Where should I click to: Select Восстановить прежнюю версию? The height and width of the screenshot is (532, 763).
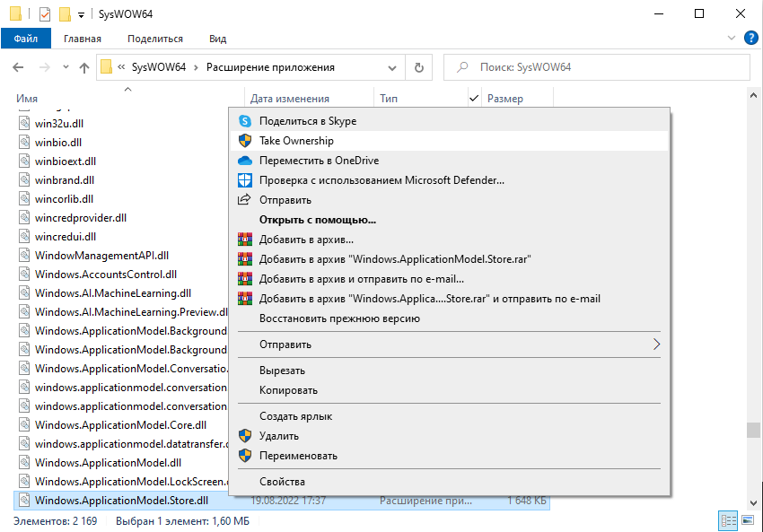pos(449,318)
